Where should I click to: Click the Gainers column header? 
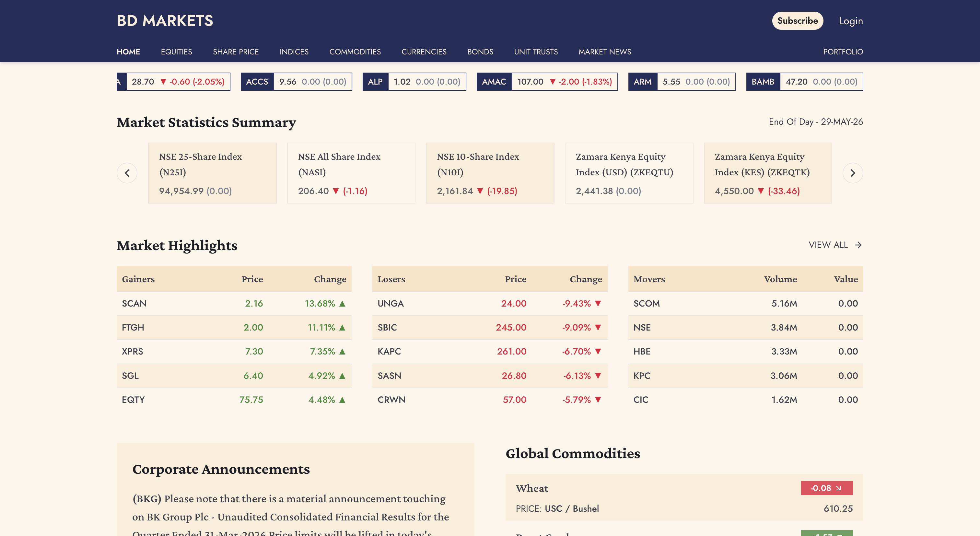click(138, 279)
